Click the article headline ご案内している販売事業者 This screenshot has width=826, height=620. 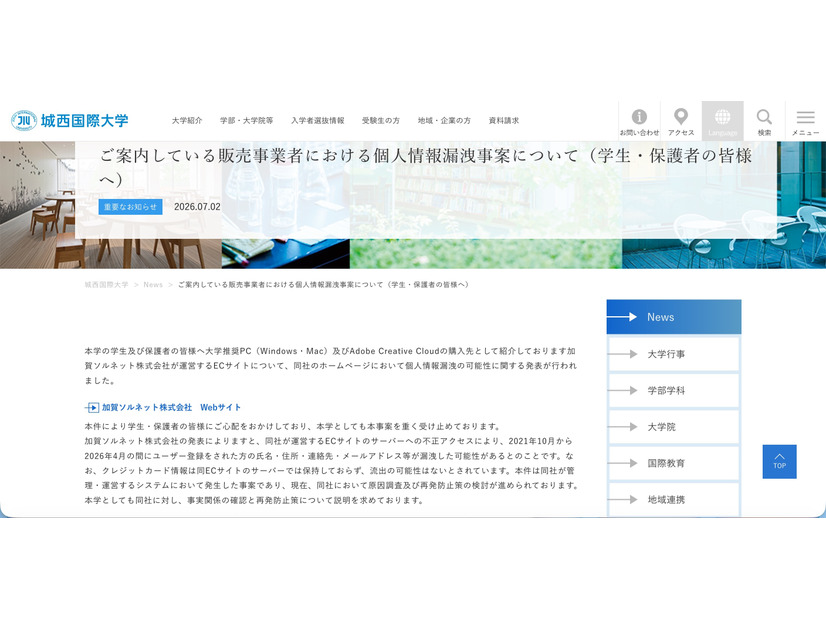(426, 166)
